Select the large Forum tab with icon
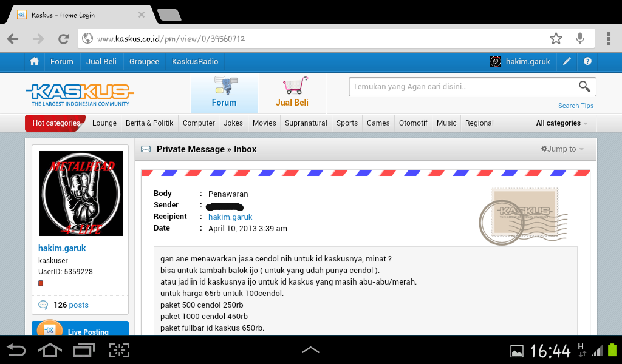 coord(224,93)
